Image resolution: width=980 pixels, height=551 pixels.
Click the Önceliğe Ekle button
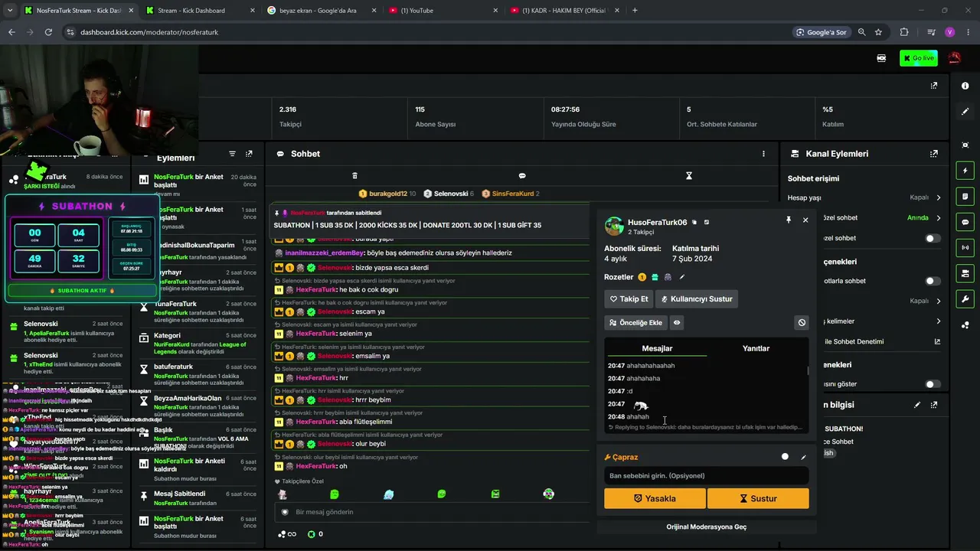pyautogui.click(x=635, y=323)
